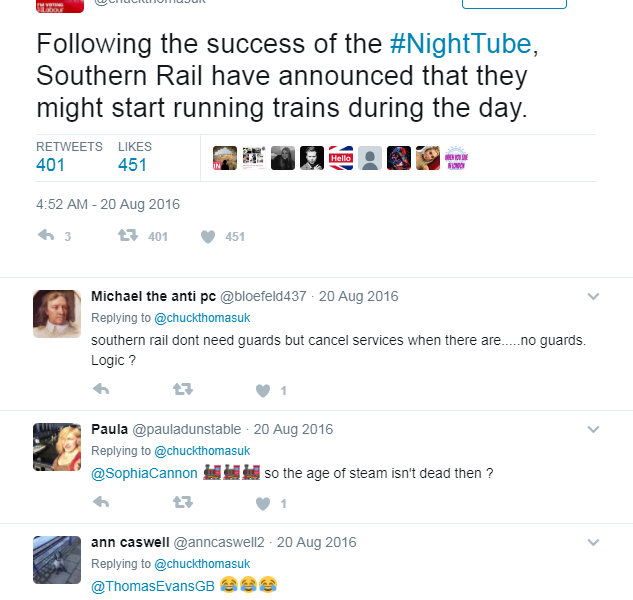The width and height of the screenshot is (633, 600).
Task: Like Michael the anti pc's reply
Action: [264, 390]
